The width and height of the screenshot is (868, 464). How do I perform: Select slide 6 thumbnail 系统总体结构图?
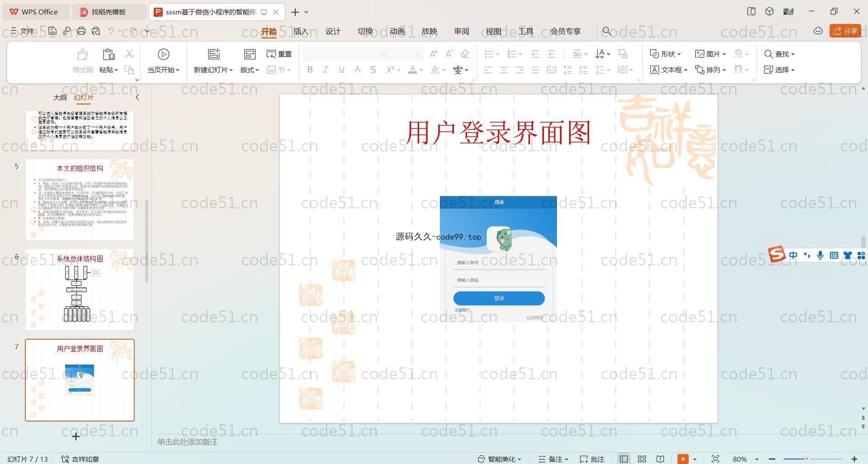pyautogui.click(x=80, y=290)
